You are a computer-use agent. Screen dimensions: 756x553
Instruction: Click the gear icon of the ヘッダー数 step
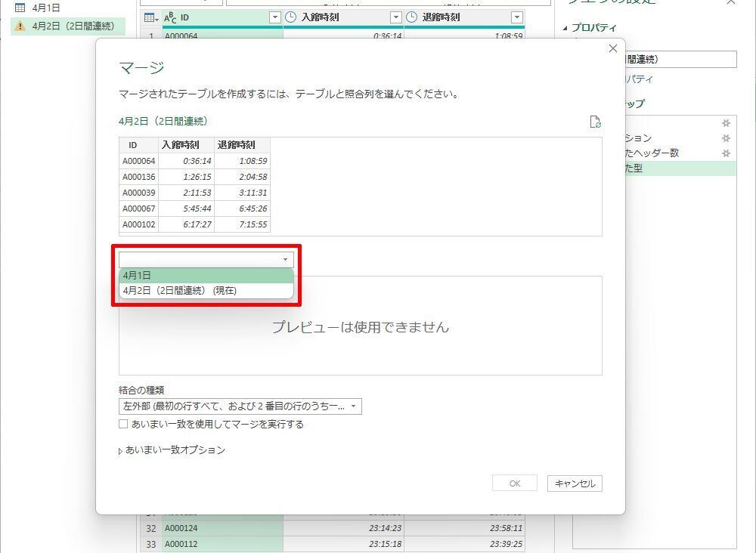pos(726,153)
